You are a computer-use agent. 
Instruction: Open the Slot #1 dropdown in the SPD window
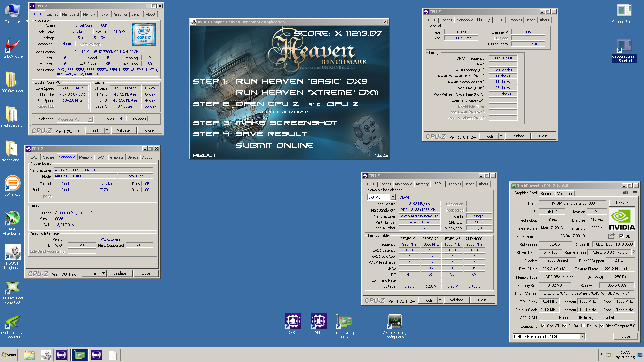393,197
